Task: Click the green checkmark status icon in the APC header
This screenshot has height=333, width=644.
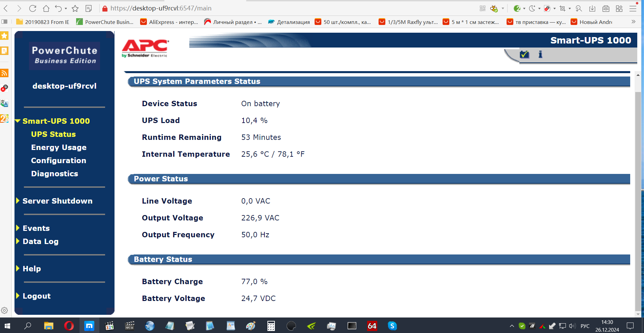Action: 524,54
